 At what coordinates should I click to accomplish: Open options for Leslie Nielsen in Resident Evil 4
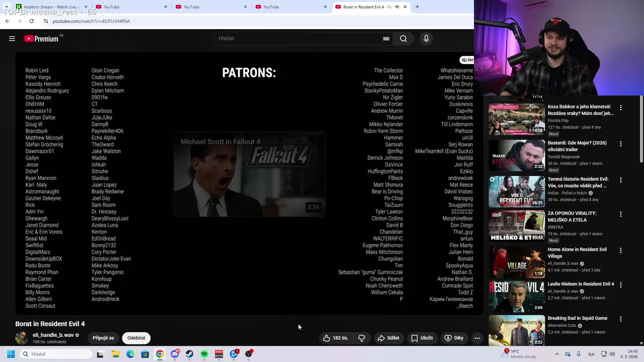tap(621, 285)
